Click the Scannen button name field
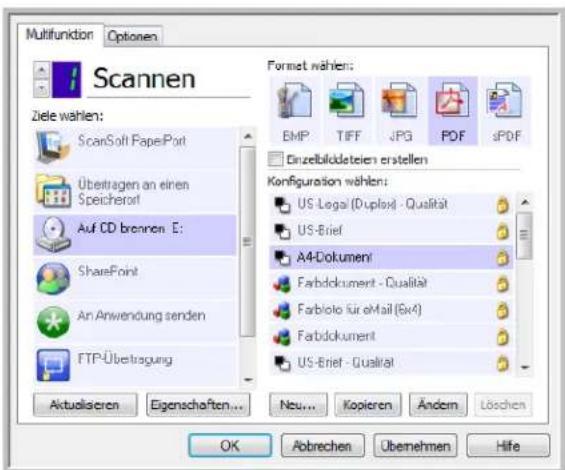565x470 pixels. pyautogui.click(x=169, y=79)
